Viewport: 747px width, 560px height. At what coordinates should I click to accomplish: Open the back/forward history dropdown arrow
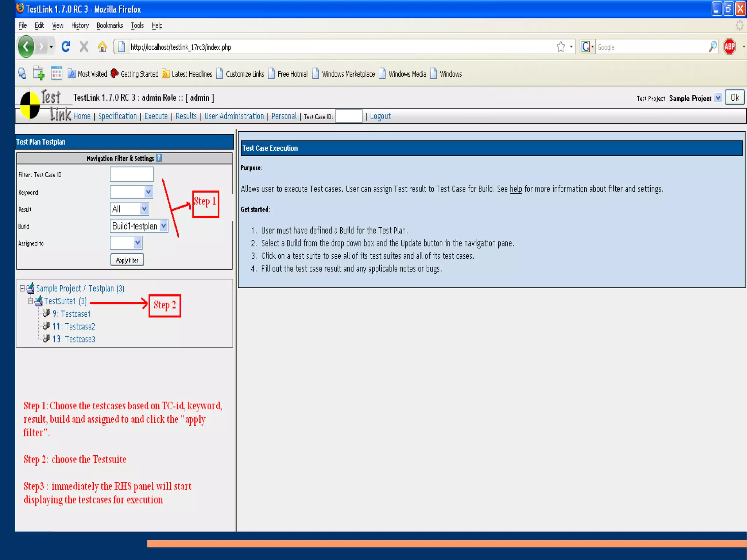[x=51, y=47]
